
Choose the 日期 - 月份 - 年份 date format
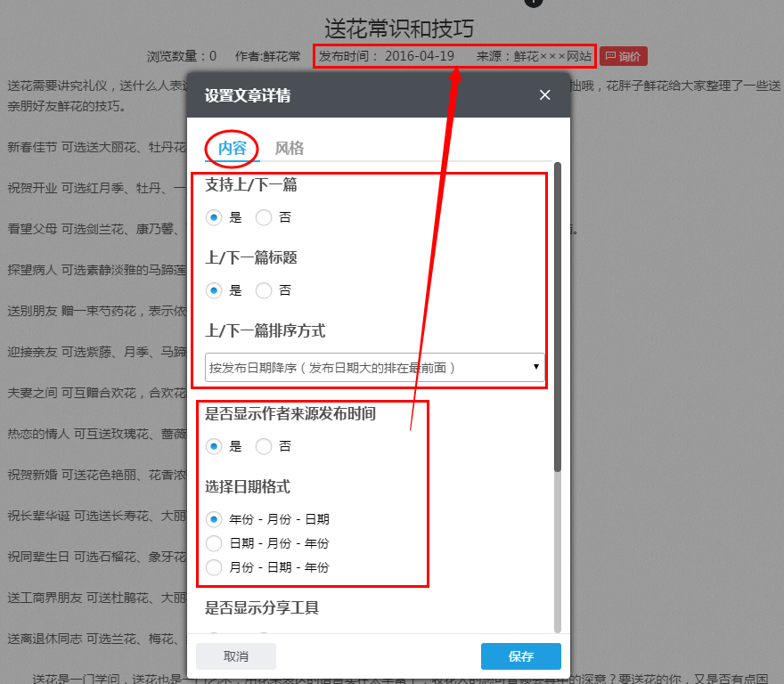212,541
